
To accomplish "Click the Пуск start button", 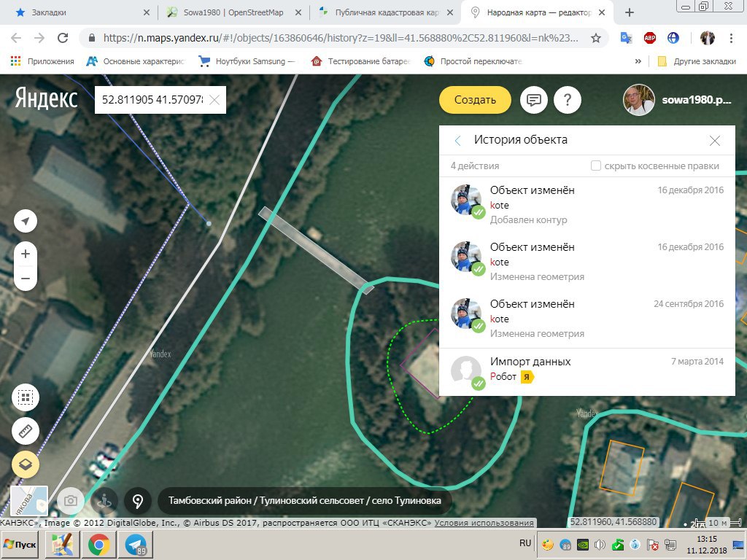I will coord(20,544).
